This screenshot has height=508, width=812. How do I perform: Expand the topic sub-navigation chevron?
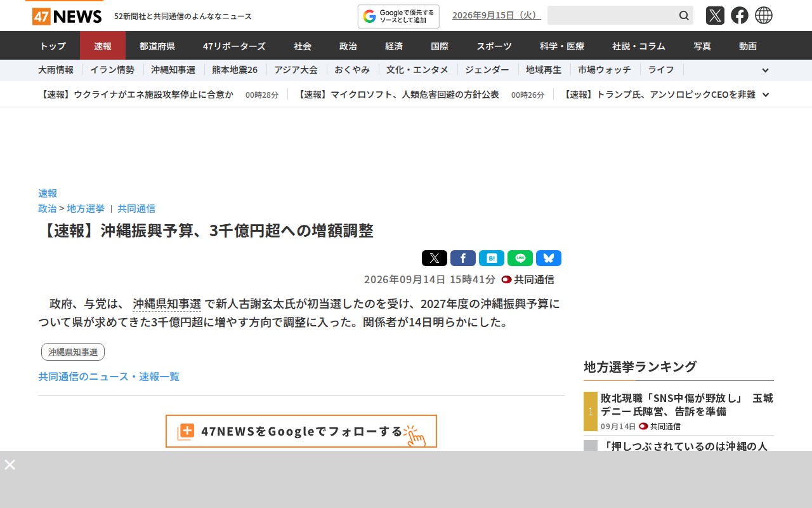click(x=765, y=70)
